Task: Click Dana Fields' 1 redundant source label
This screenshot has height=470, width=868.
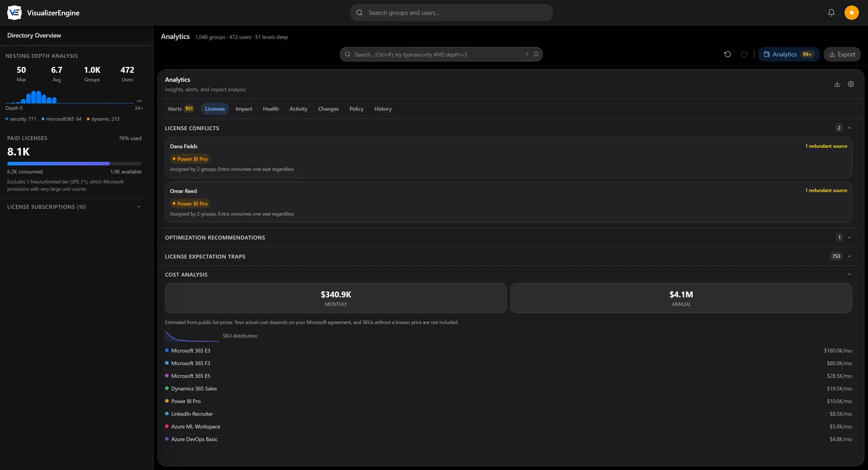Action: 826,146
